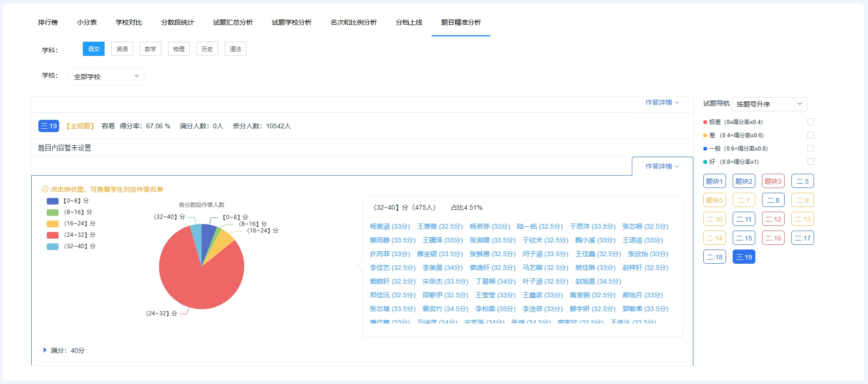Switch to the 排行榜 tab
Viewport: 868px width, 384px height.
point(48,22)
